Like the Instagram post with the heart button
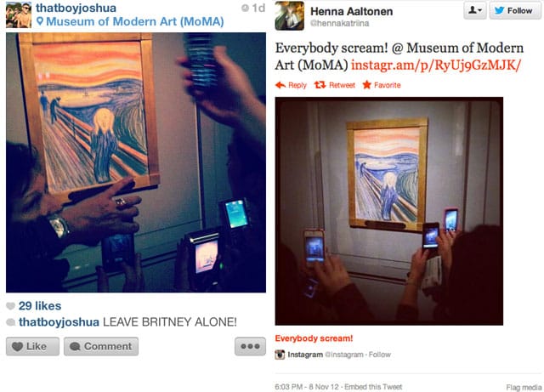The image size is (544, 392). pos(32,346)
